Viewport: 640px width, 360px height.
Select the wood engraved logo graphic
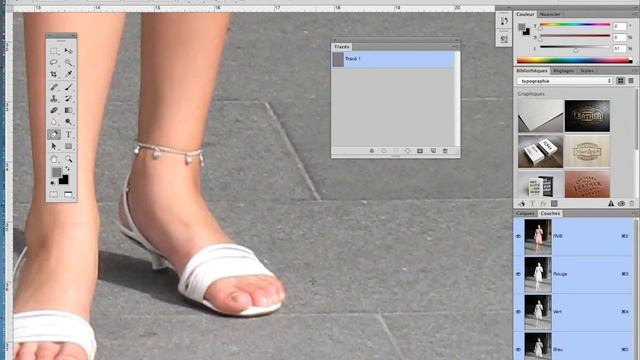coord(587,151)
